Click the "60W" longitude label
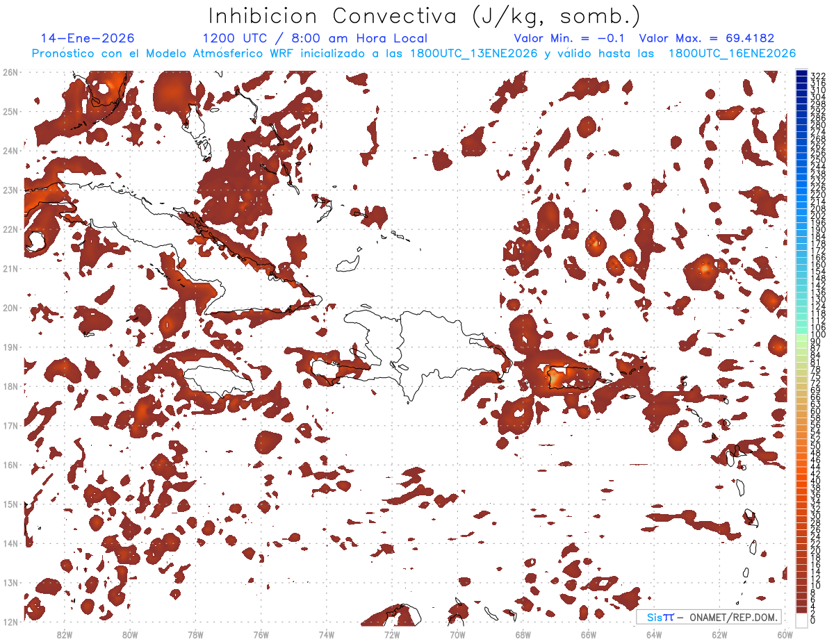The image size is (834, 644). click(x=785, y=634)
